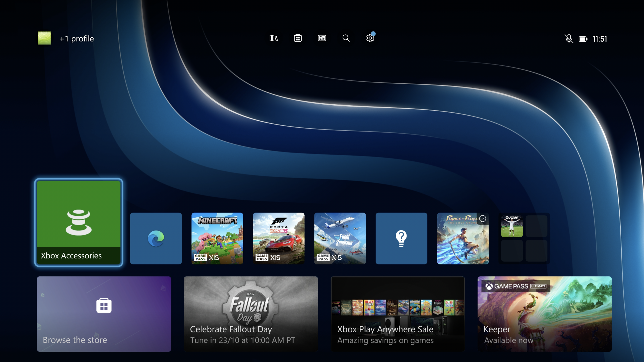Click the Game Pass Ultimate logo banner
Viewport: 644px width, 362px height.
click(516, 286)
